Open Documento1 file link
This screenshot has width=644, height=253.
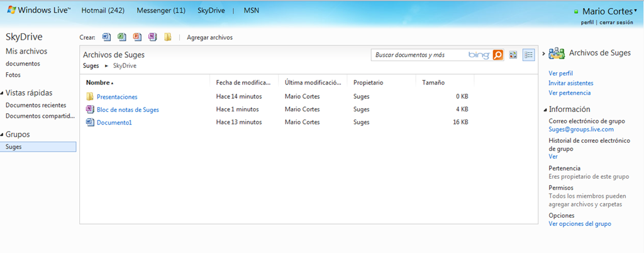pos(114,122)
